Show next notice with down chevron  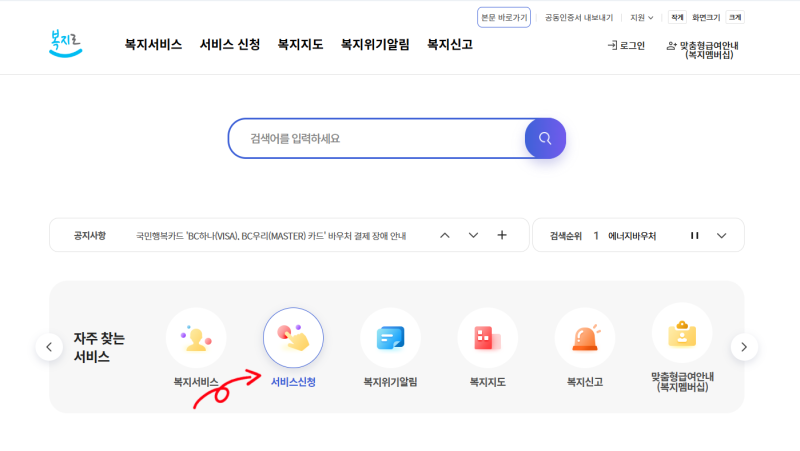pos(473,235)
